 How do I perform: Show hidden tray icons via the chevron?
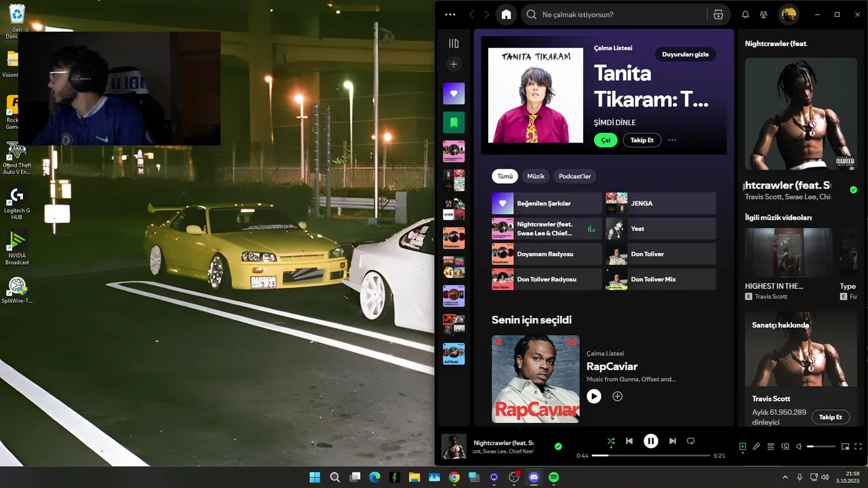click(785, 477)
